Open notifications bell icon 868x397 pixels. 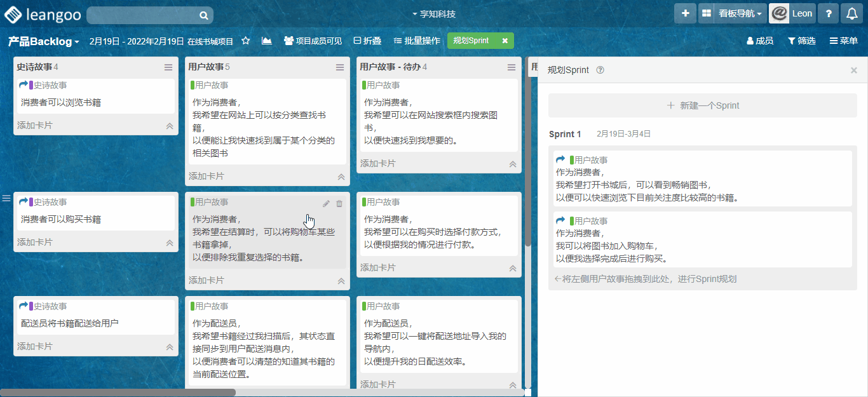(x=852, y=13)
